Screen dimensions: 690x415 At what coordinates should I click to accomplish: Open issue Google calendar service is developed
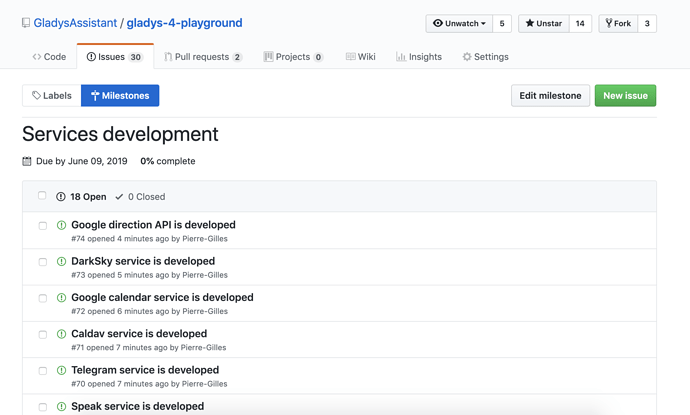tap(162, 297)
